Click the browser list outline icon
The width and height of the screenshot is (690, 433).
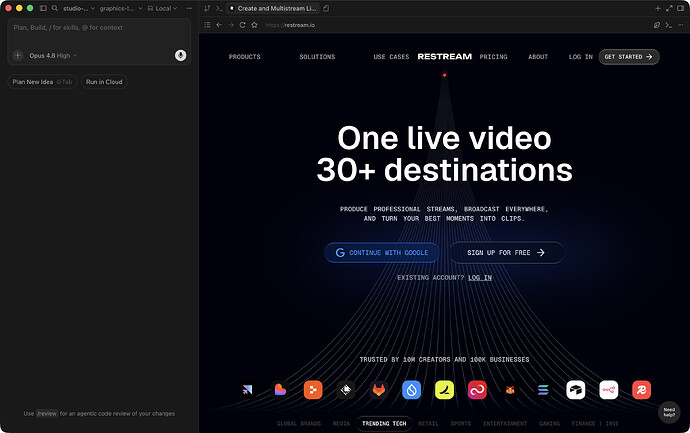coord(207,25)
